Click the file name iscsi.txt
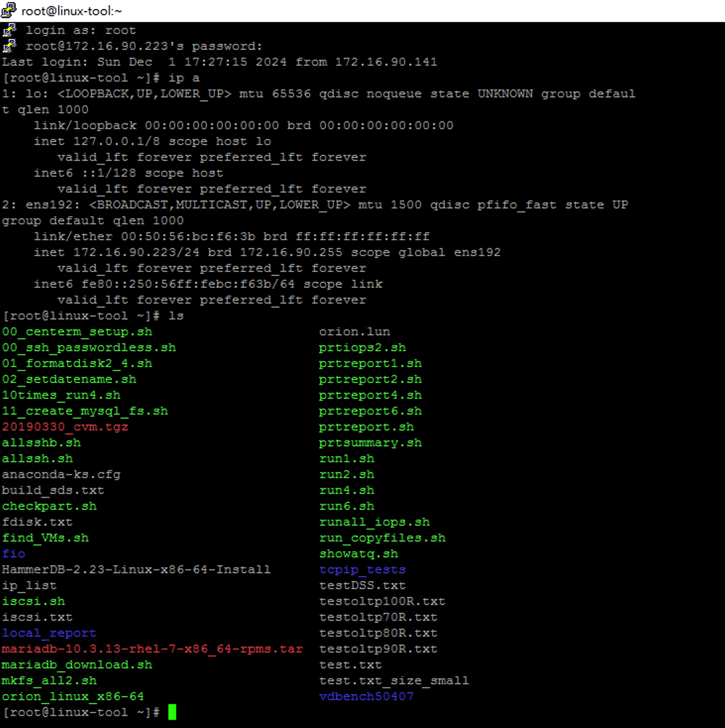 point(37,617)
